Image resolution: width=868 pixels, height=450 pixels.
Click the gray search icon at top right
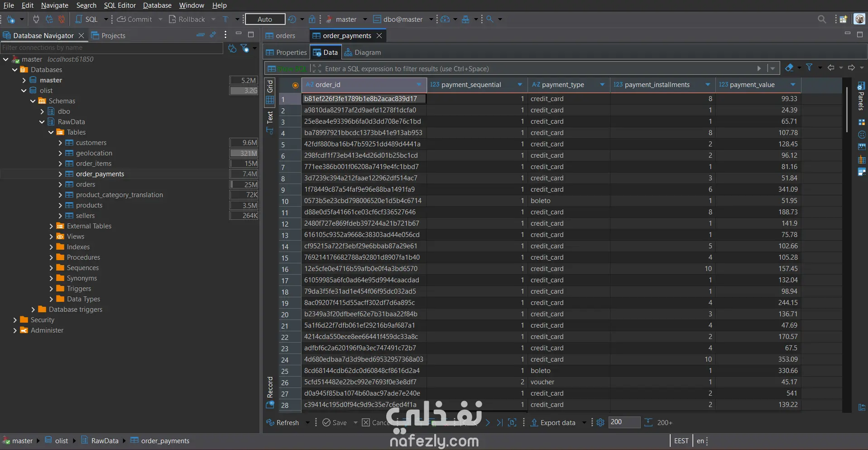pos(822,19)
